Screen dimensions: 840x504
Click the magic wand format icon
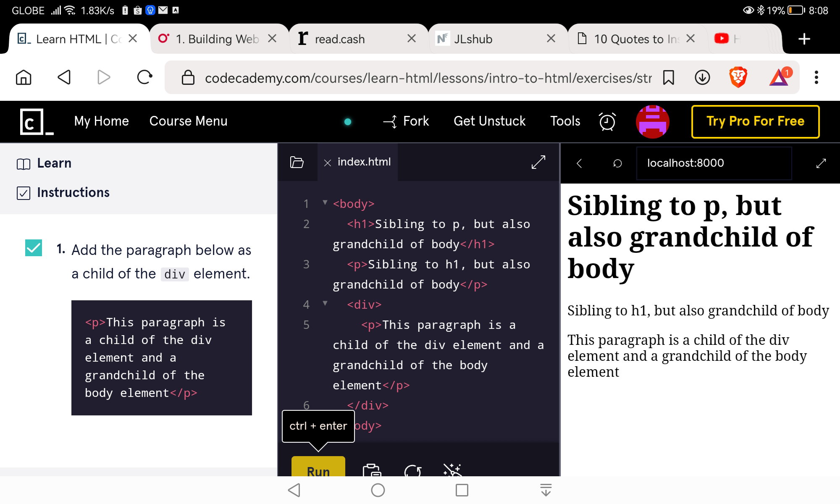(x=453, y=470)
